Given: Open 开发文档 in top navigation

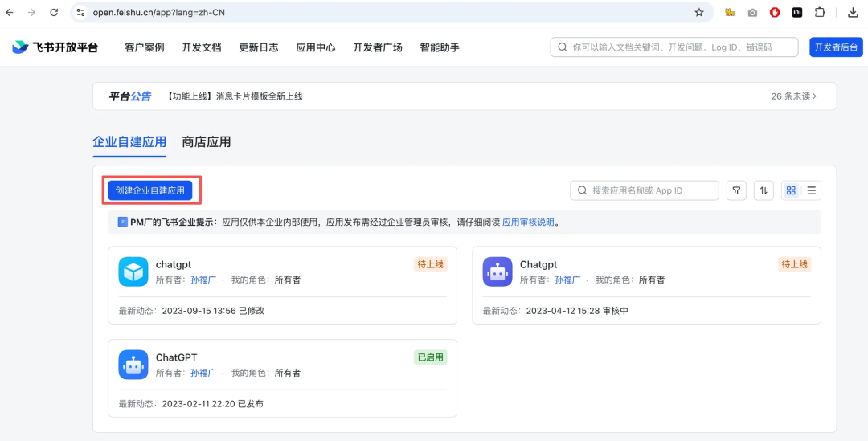Looking at the screenshot, I should coord(201,47).
